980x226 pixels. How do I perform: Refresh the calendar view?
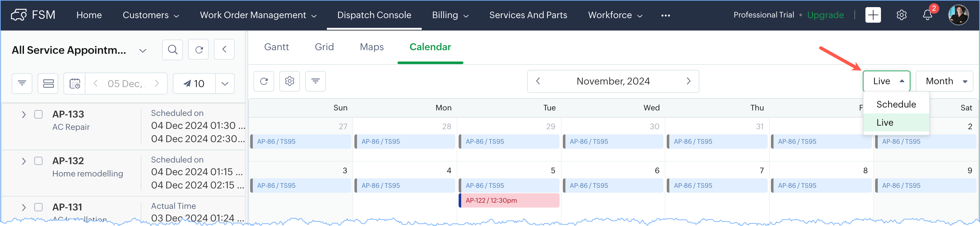coord(264,81)
